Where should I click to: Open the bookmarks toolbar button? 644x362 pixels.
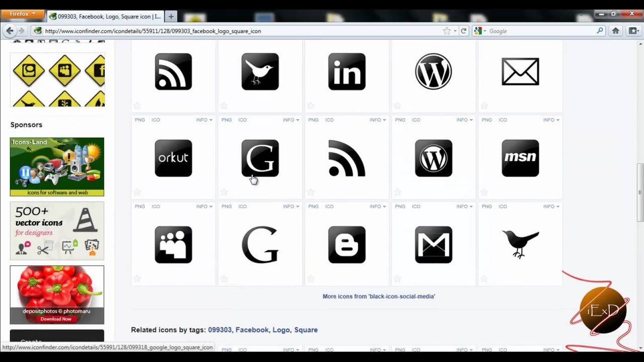coord(633,31)
